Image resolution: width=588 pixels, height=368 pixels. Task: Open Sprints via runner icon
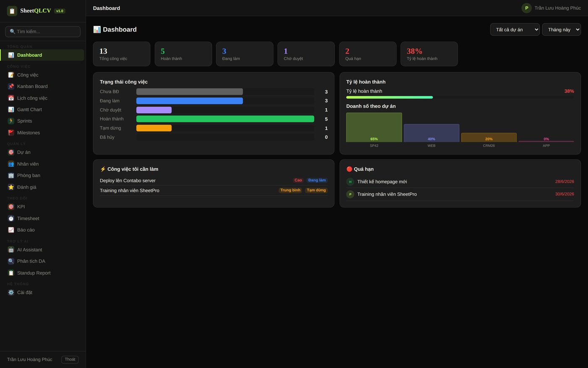(x=11, y=121)
